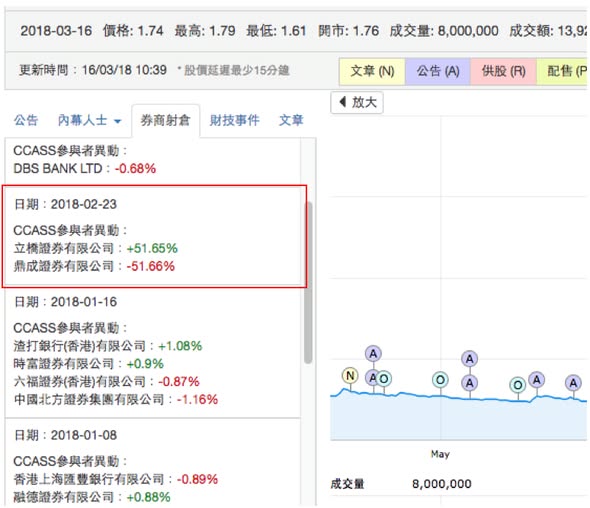
Task: Click the O marker on the May gridline
Action: coord(440,380)
